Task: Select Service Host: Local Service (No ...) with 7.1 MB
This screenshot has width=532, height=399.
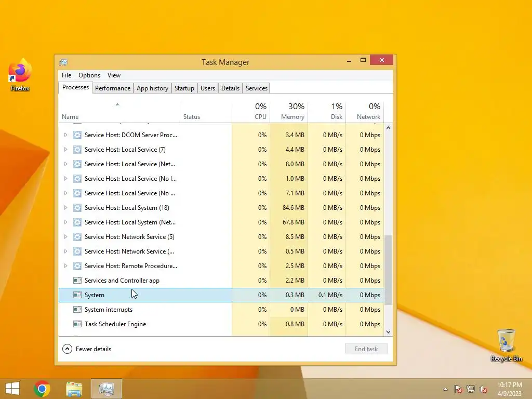Action: [x=221, y=193]
